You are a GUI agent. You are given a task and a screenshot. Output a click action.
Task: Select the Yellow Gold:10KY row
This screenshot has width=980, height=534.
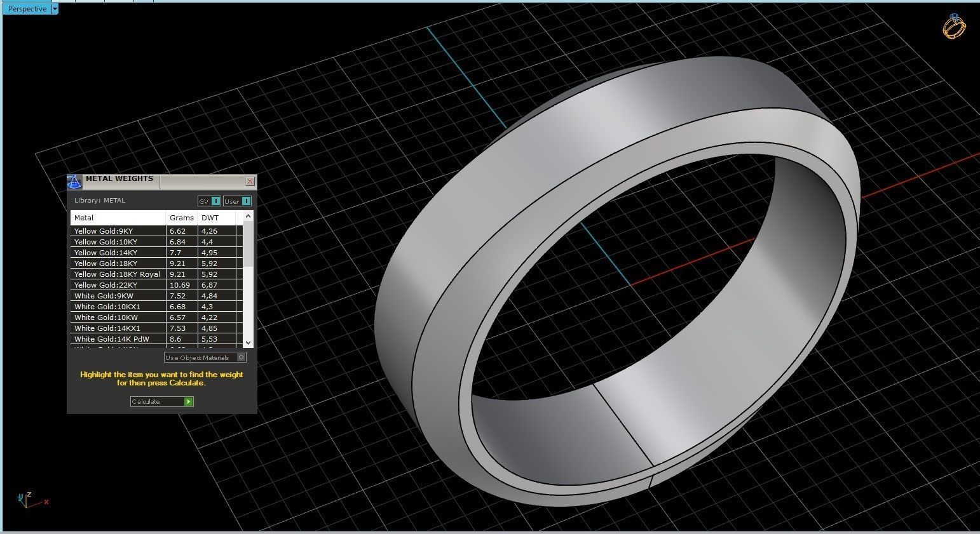[x=156, y=242]
